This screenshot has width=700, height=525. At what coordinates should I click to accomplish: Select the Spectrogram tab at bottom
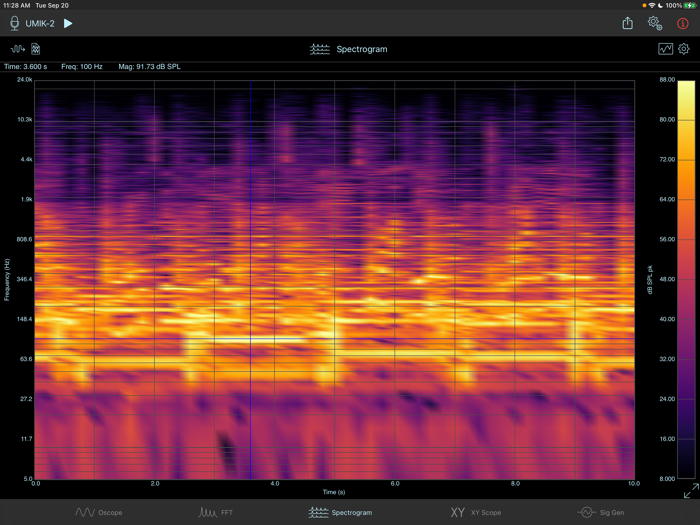tap(340, 512)
